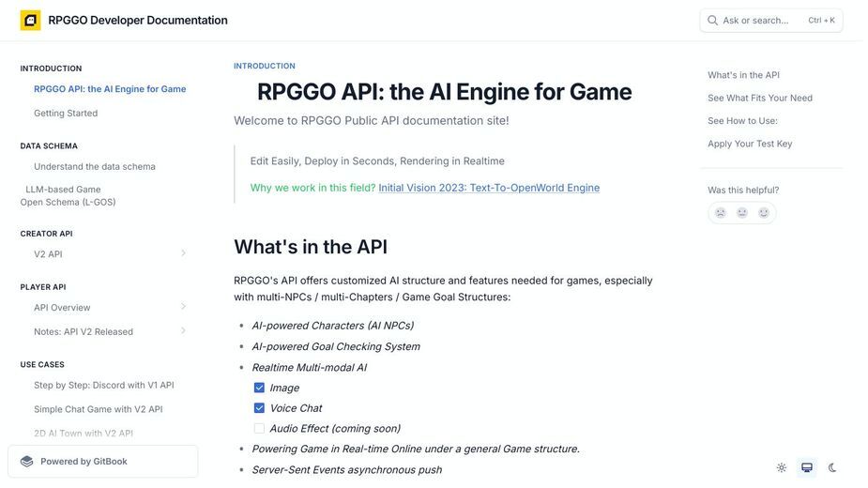Open Understand the data schema page
The image size is (868, 488).
(95, 167)
